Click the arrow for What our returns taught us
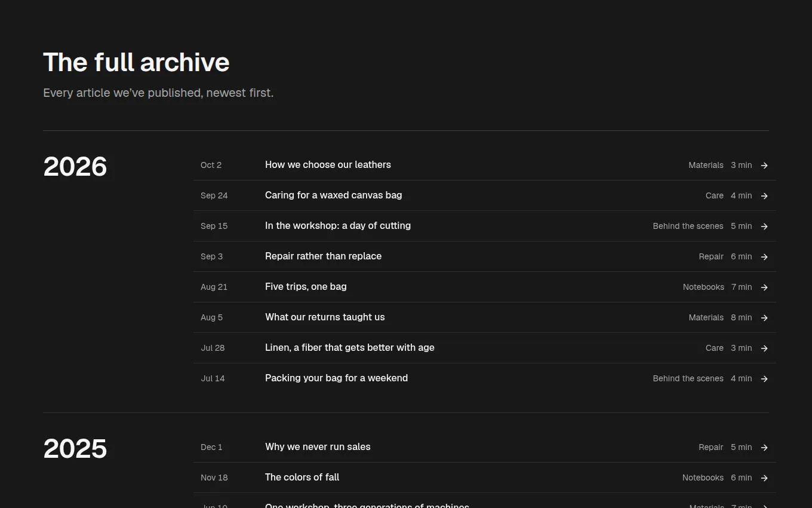 click(x=764, y=318)
